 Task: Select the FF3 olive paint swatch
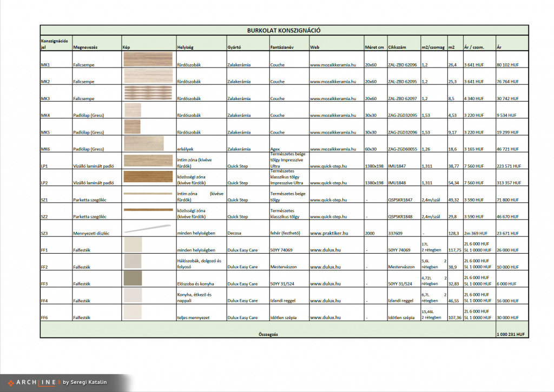pos(133,278)
